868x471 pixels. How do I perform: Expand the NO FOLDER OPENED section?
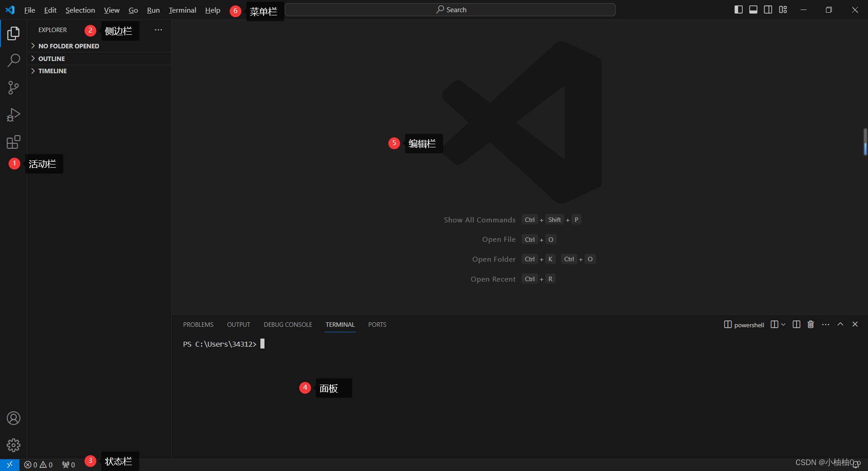click(x=99, y=46)
